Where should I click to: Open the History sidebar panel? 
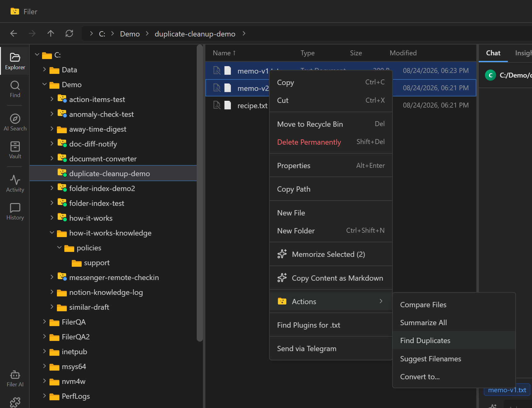coord(15,212)
